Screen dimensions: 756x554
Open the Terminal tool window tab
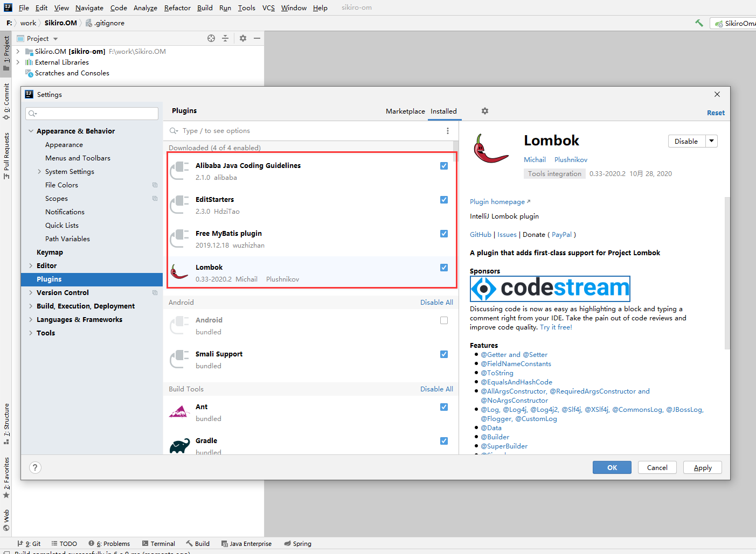(158, 543)
